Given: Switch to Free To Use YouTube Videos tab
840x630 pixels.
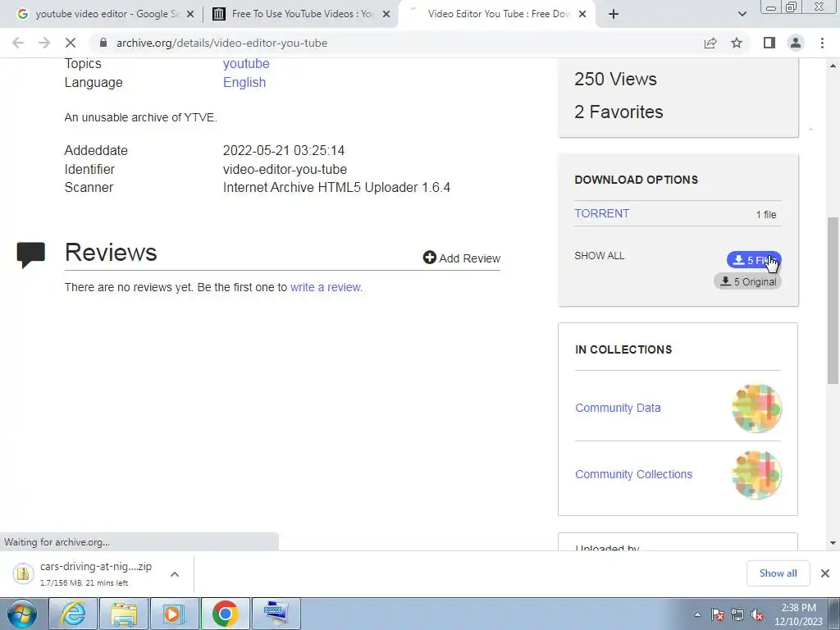Looking at the screenshot, I should pos(300,14).
